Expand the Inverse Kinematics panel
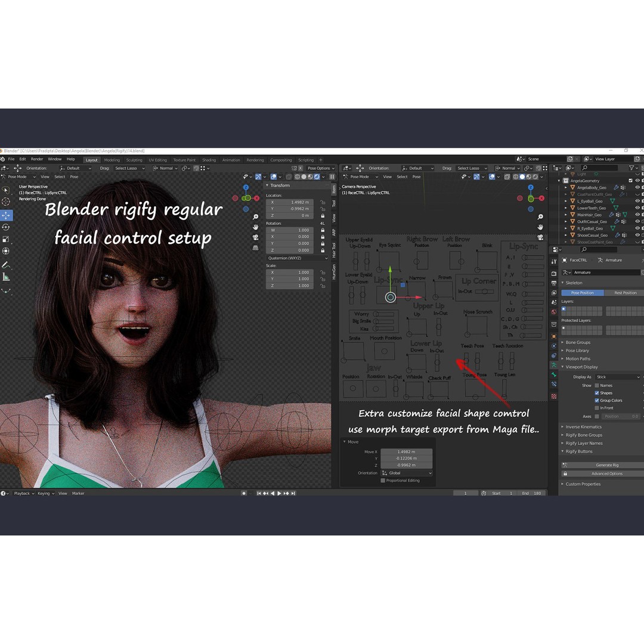 click(x=583, y=427)
